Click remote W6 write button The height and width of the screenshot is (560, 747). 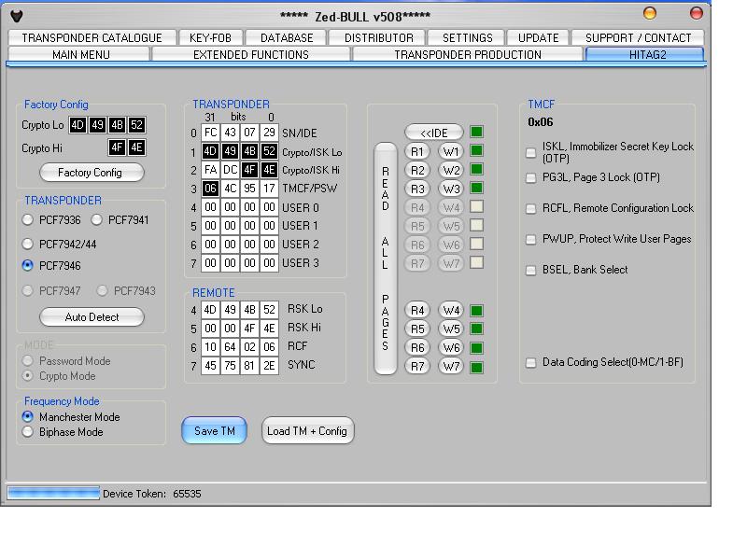coord(451,347)
